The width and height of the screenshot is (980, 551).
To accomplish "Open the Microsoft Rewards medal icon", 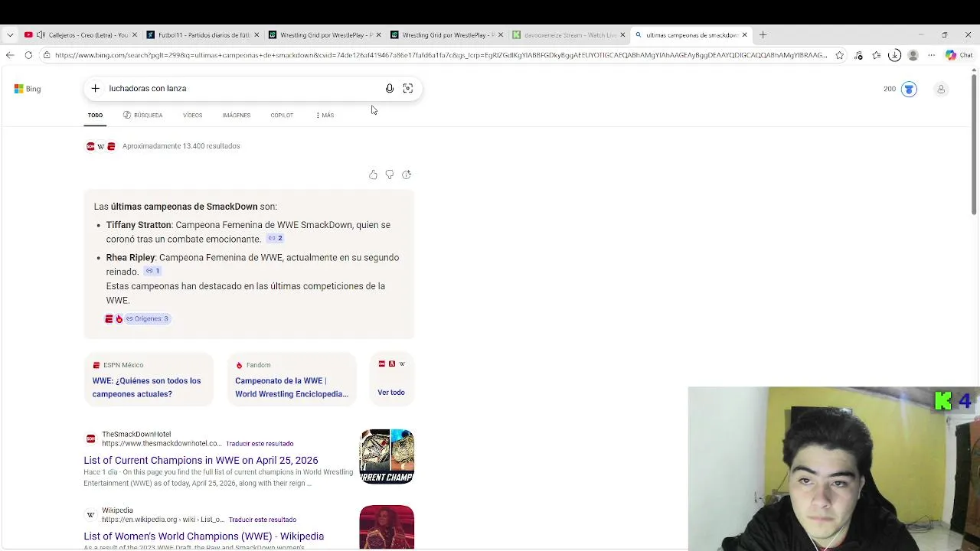I will [909, 89].
